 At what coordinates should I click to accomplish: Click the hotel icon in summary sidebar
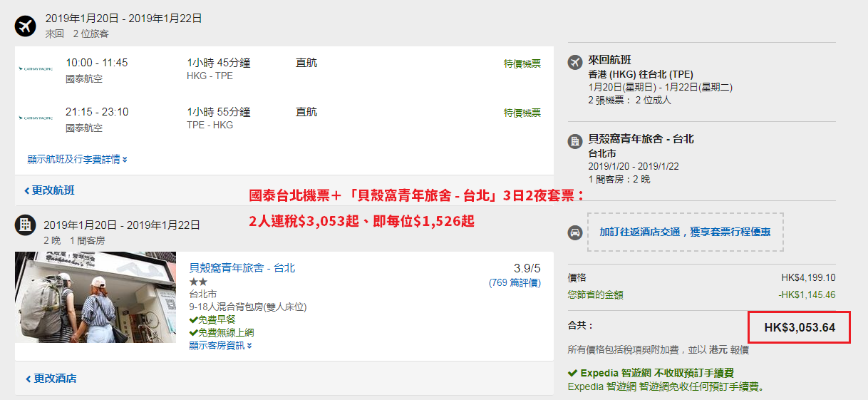click(575, 141)
